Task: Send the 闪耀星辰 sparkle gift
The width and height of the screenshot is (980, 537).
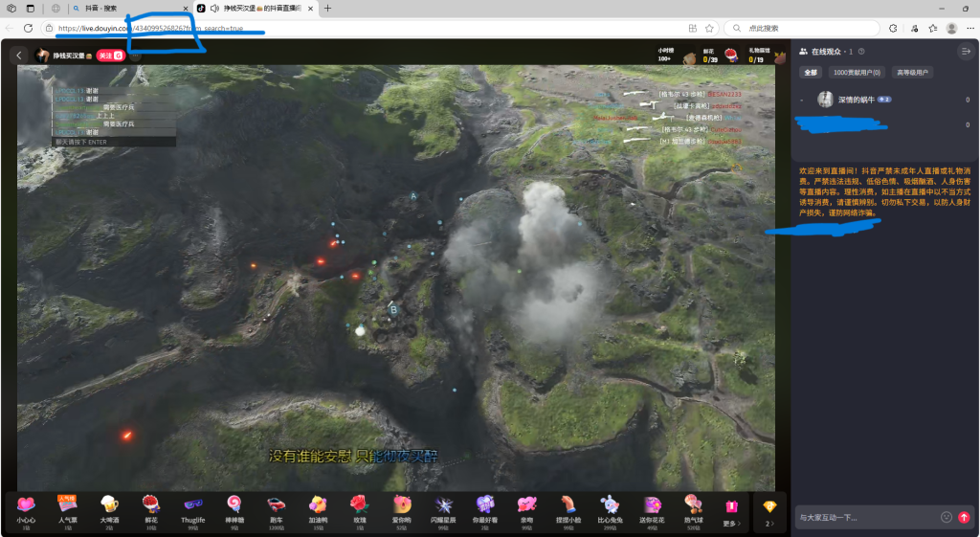Action: [x=443, y=511]
